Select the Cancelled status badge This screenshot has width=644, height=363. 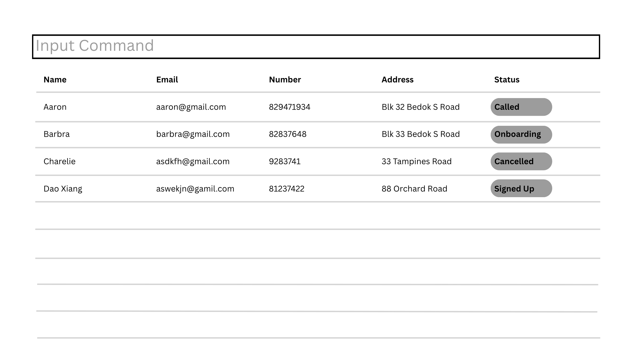click(x=521, y=161)
